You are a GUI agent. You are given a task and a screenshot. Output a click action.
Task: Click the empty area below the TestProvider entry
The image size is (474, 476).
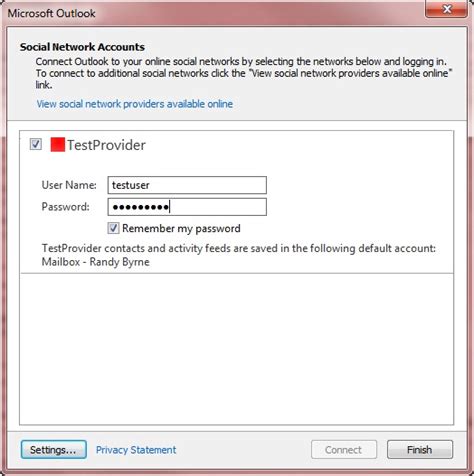click(x=237, y=349)
